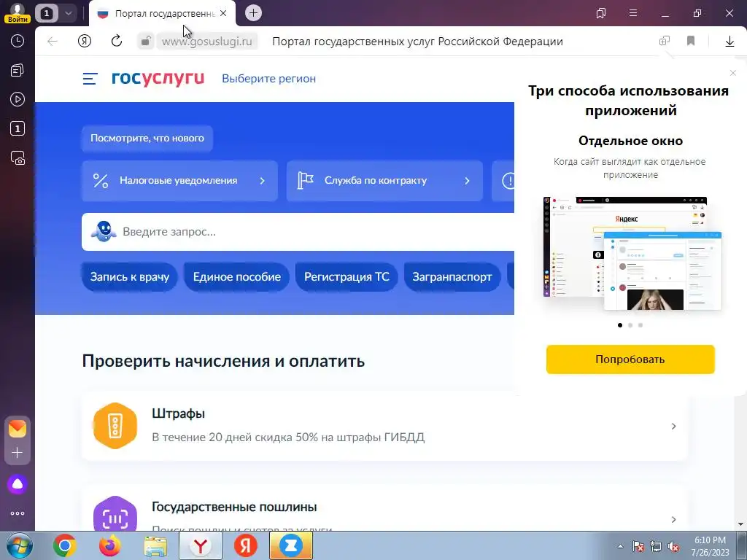The width and height of the screenshot is (747, 560).
Task: Open history clock icon in sidebar
Action: (x=18, y=41)
